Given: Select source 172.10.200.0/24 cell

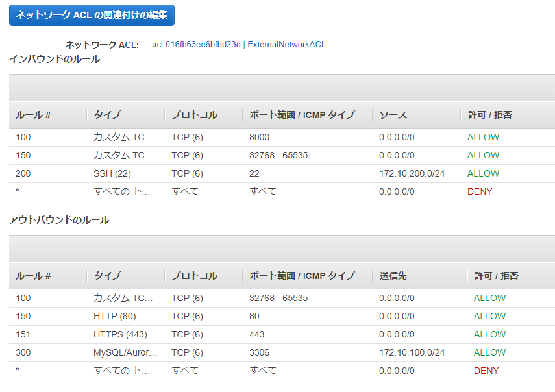Looking at the screenshot, I should [x=412, y=174].
